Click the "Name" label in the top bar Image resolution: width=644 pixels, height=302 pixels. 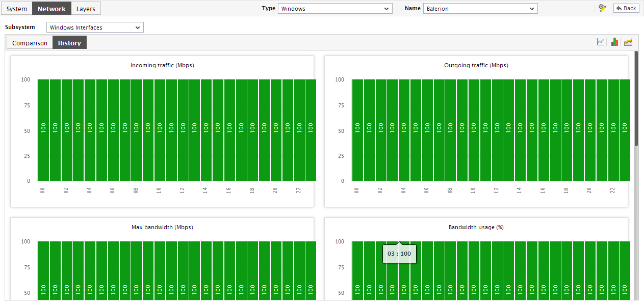coord(413,8)
